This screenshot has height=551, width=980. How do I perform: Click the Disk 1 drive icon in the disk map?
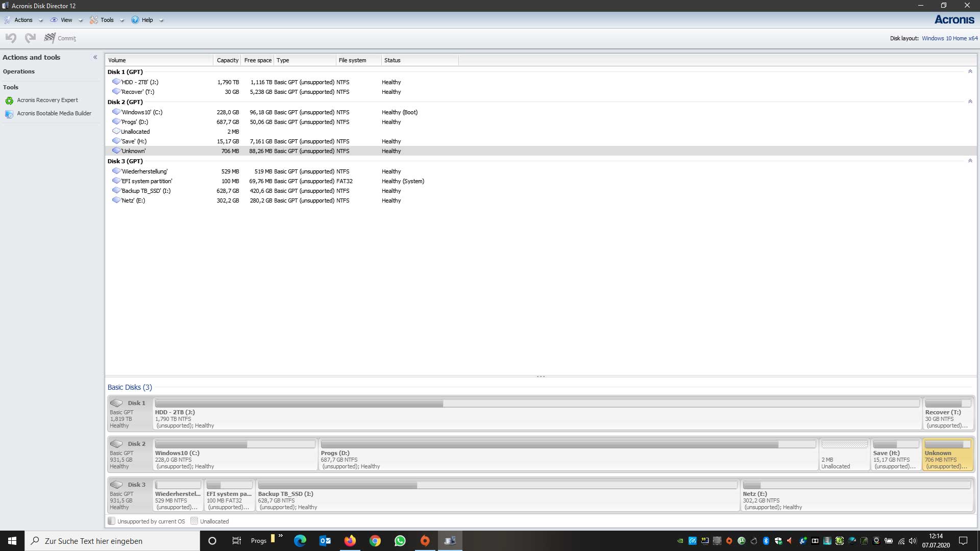116,403
